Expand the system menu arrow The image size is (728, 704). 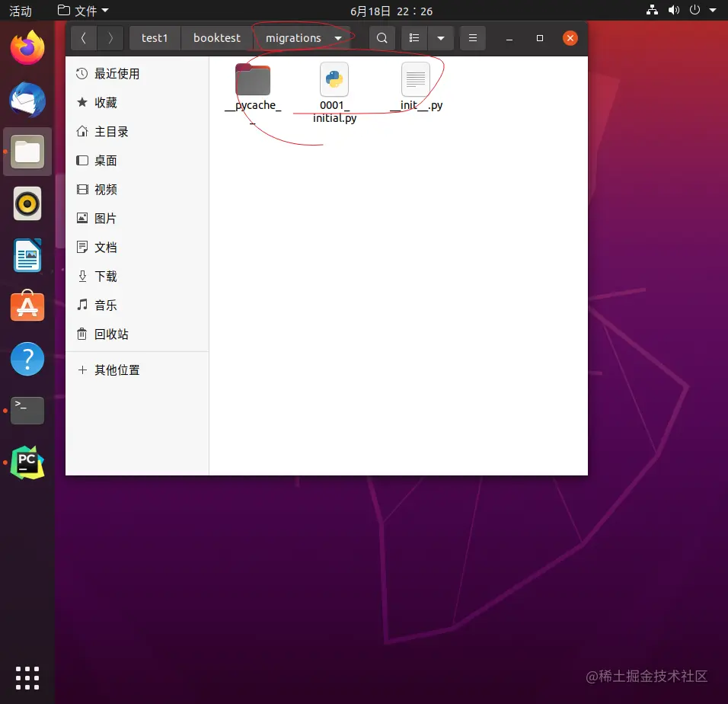coord(713,10)
